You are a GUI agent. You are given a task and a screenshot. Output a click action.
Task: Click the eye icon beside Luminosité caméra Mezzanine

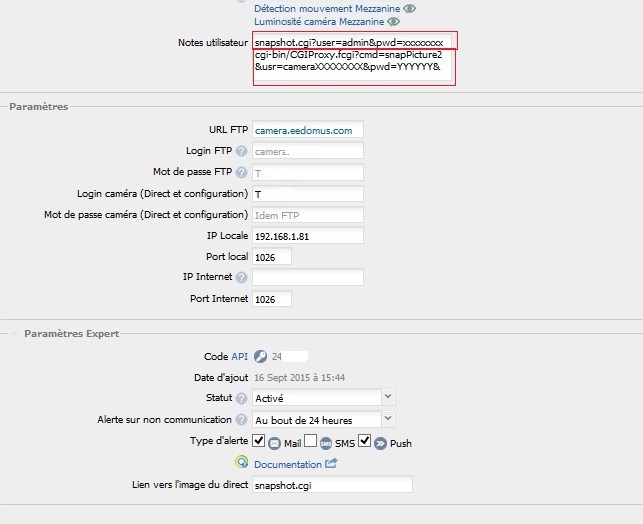pos(393,21)
